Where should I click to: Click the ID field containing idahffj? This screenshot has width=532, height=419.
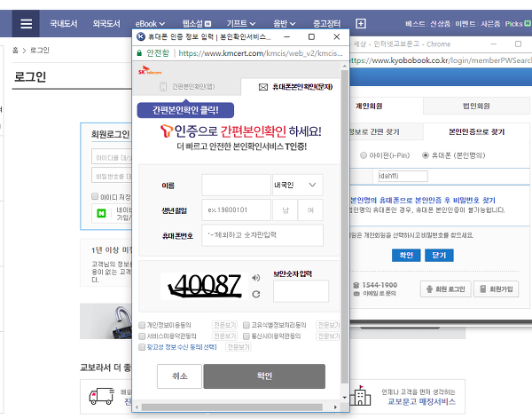click(x=403, y=176)
